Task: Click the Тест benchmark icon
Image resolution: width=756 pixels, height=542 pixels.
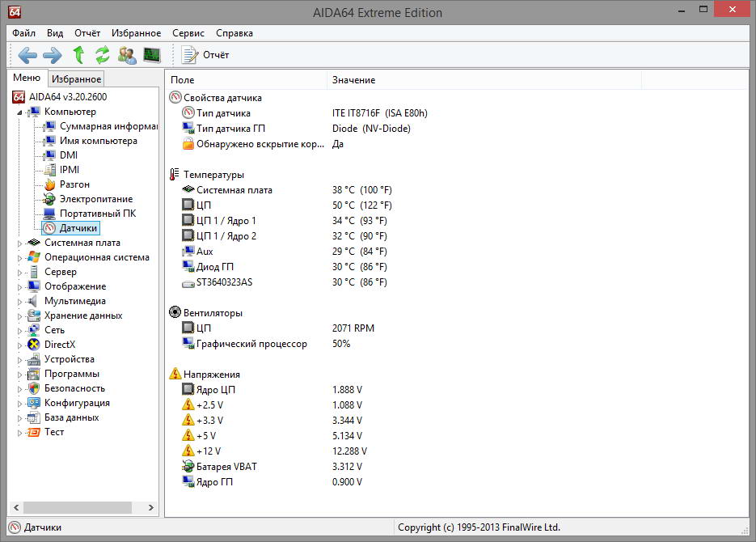Action: coord(34,432)
